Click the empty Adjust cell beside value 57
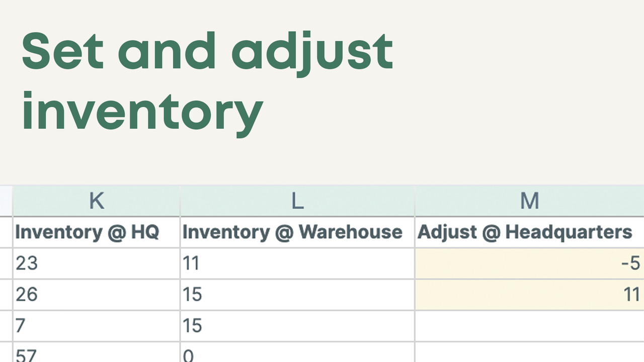The height and width of the screenshot is (362, 644). coord(528,354)
